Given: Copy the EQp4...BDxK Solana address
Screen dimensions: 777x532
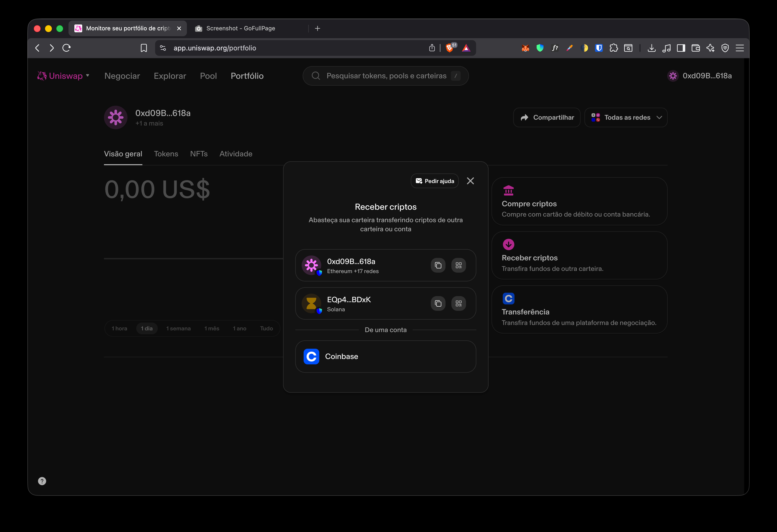Looking at the screenshot, I should 438,303.
